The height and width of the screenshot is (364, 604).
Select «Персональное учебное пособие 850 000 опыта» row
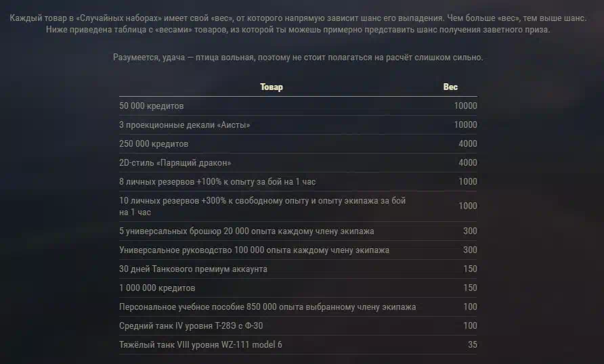(298, 306)
